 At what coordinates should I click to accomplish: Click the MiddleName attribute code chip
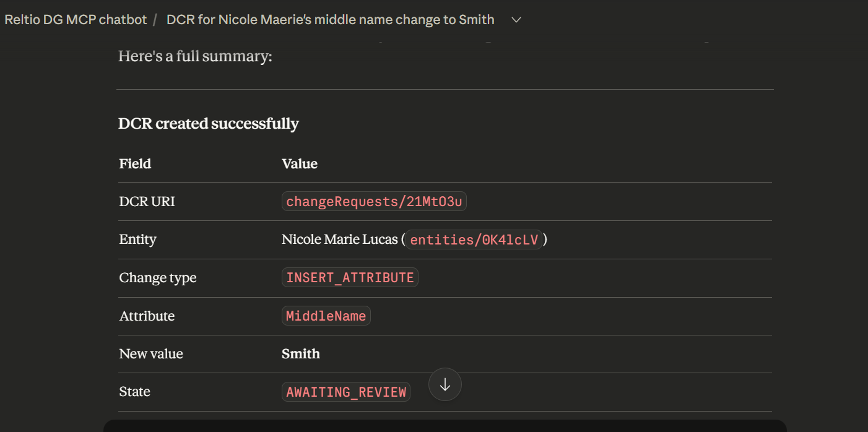pyautogui.click(x=326, y=316)
